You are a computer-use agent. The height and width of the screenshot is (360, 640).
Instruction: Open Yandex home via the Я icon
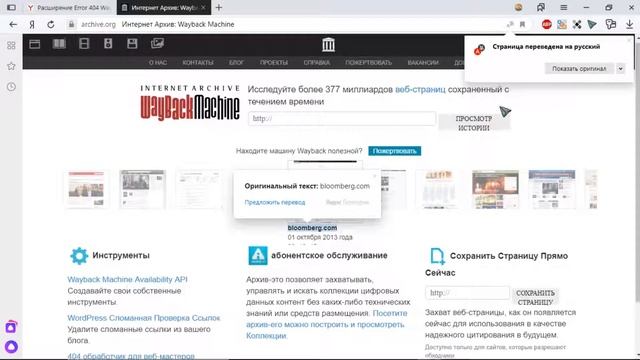tap(32, 24)
